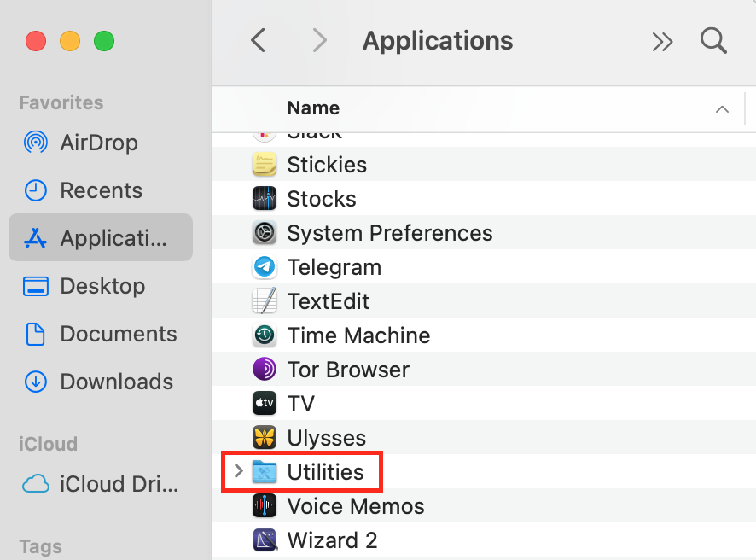
Task: Expand the Utilities folder disclosure arrow
Action: pyautogui.click(x=238, y=470)
